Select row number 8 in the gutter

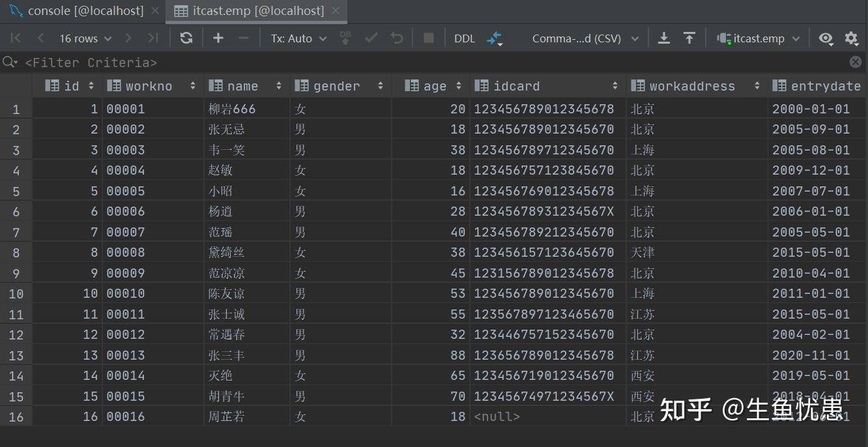coord(16,252)
